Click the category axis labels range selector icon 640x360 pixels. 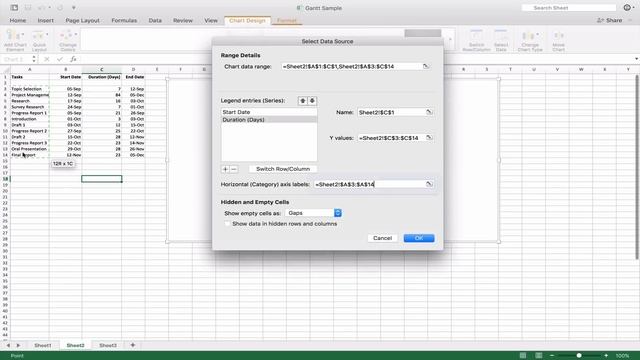[x=429, y=184]
